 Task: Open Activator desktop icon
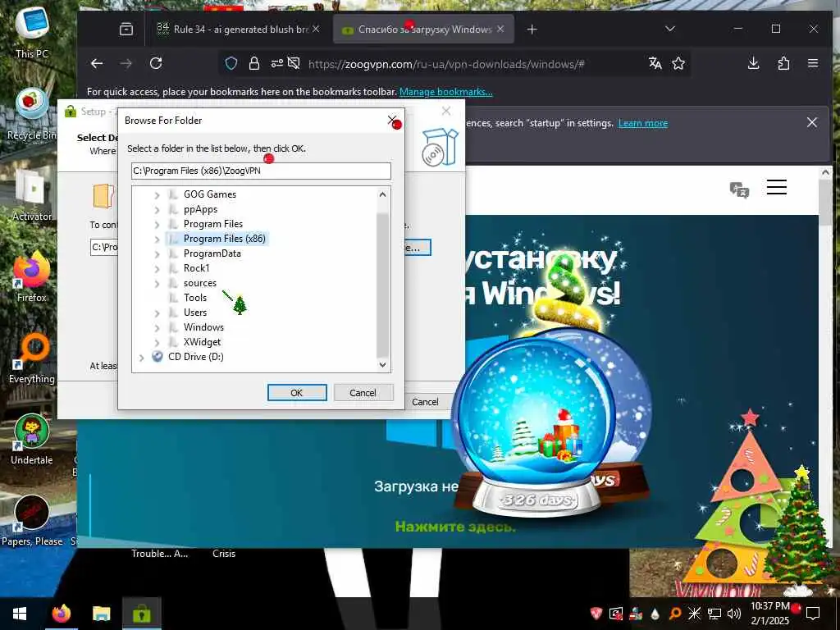pyautogui.click(x=32, y=195)
